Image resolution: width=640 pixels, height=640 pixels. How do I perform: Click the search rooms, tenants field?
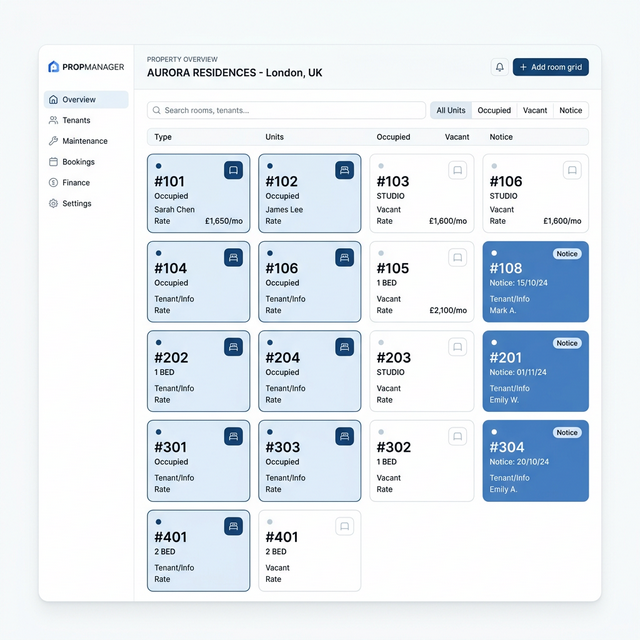click(286, 110)
